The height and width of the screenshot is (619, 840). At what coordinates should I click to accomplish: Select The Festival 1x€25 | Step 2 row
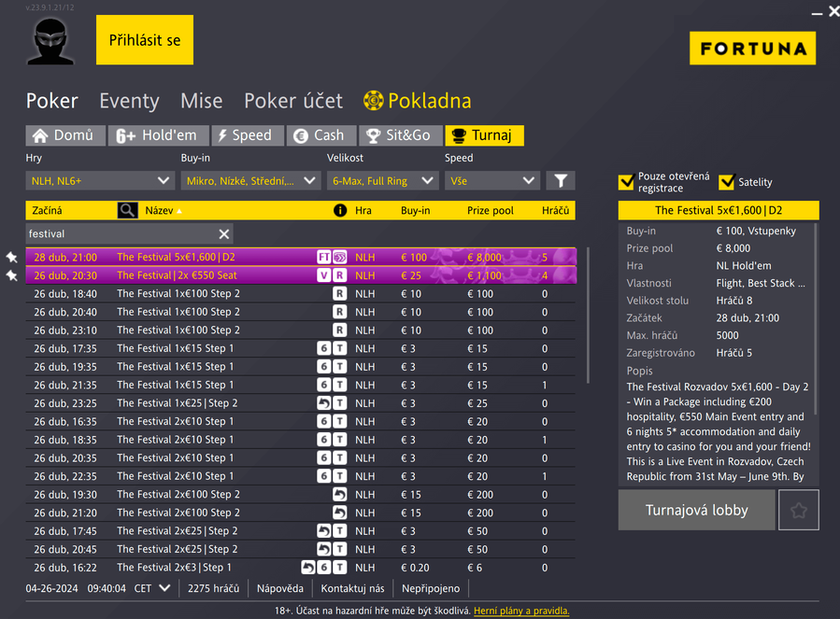[x=301, y=403]
